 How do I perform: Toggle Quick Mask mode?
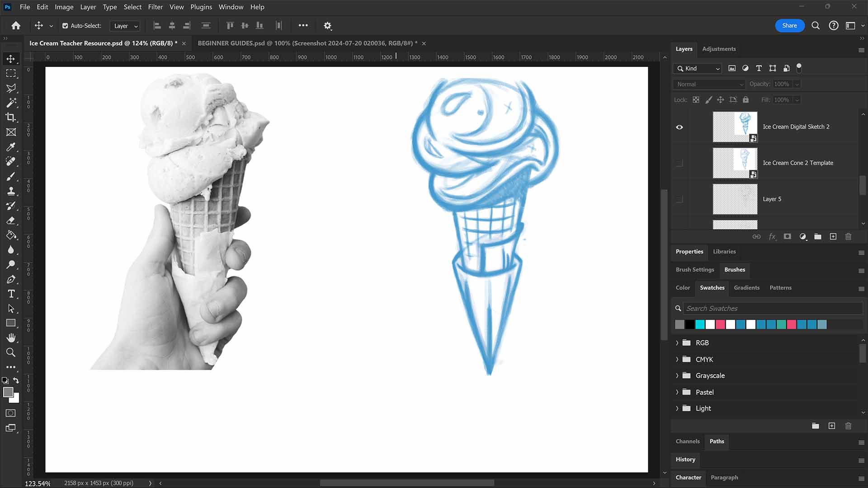coord(11,413)
